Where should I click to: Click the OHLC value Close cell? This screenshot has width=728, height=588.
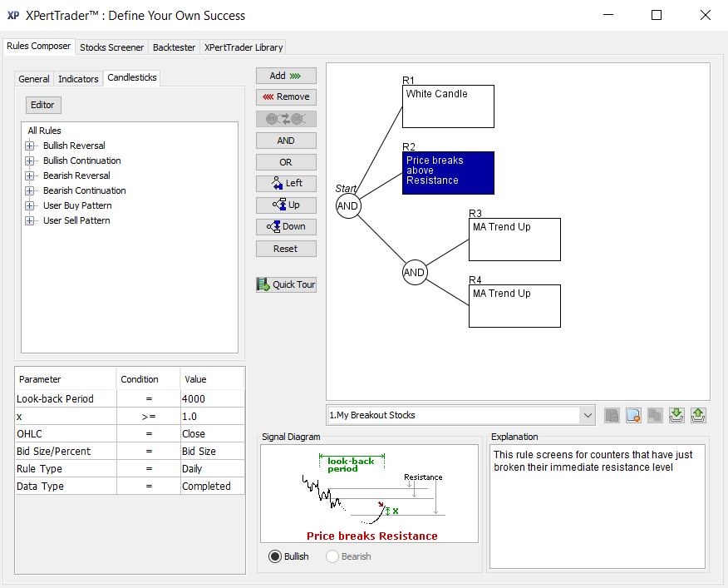click(213, 433)
